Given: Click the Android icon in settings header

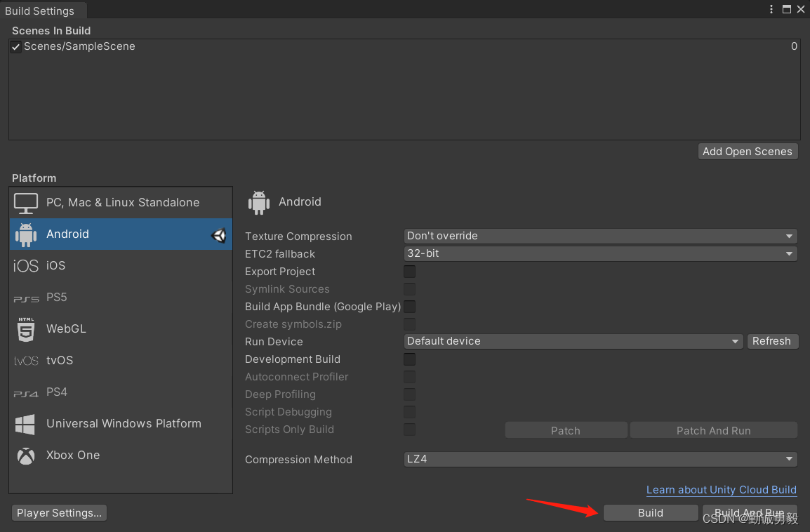Looking at the screenshot, I should pyautogui.click(x=259, y=202).
